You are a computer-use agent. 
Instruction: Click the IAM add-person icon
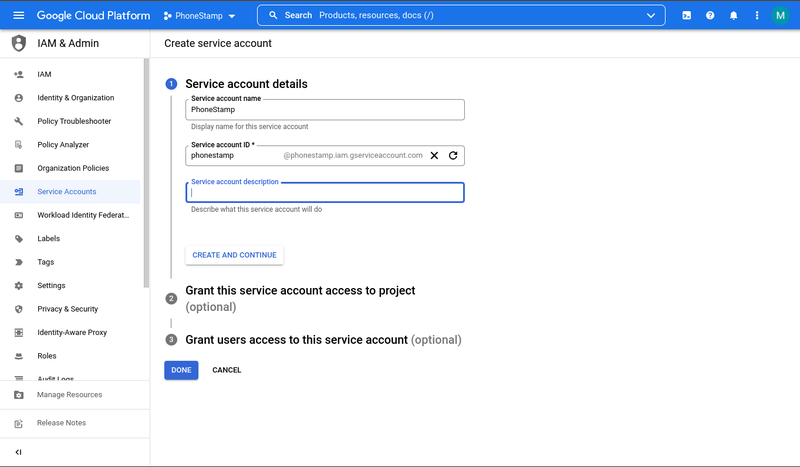(x=19, y=75)
